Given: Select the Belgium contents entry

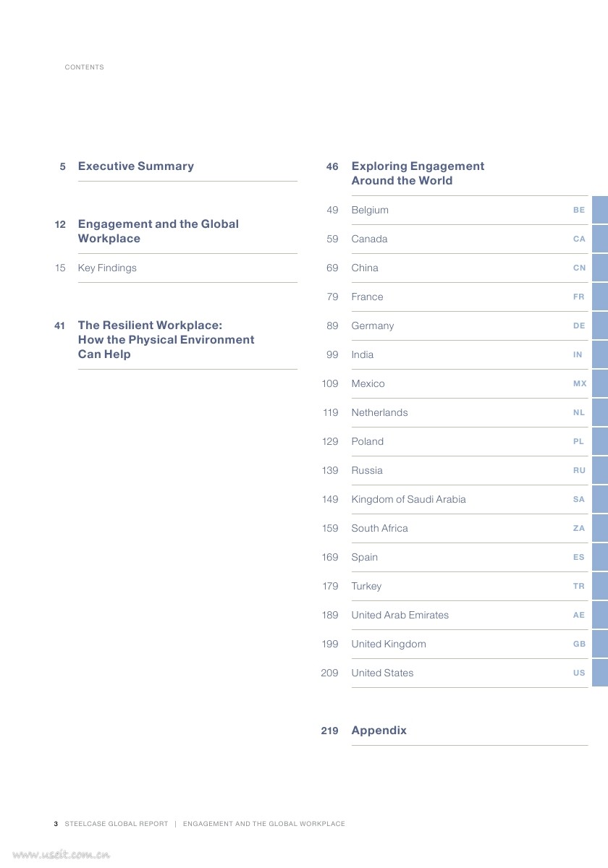Looking at the screenshot, I should coord(370,210).
